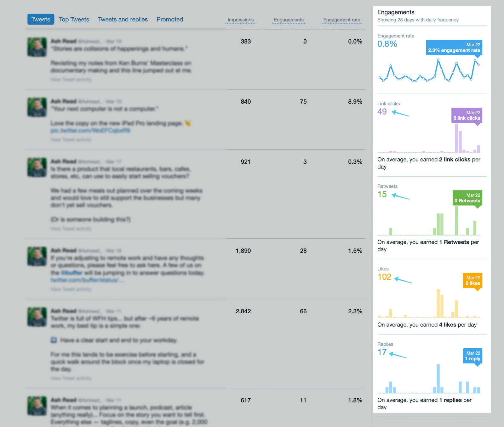Screen dimensions: 504x427
Task: Click 'Showing 28 days with daily frequency' text
Action: tap(418, 20)
